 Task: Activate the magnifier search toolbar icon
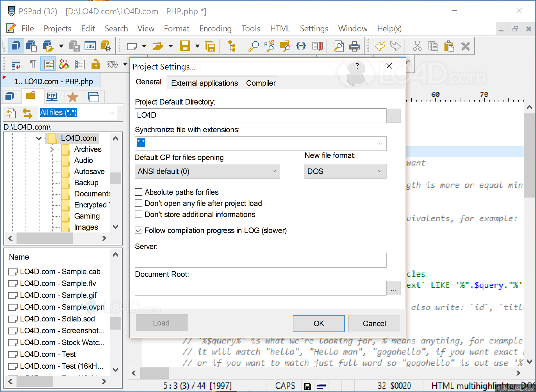click(x=253, y=46)
